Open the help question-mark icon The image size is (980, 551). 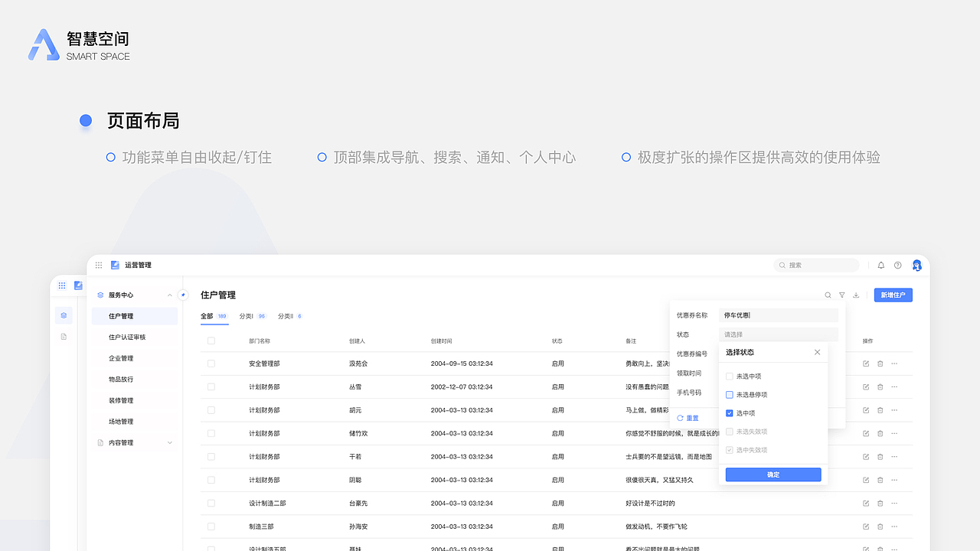click(898, 265)
